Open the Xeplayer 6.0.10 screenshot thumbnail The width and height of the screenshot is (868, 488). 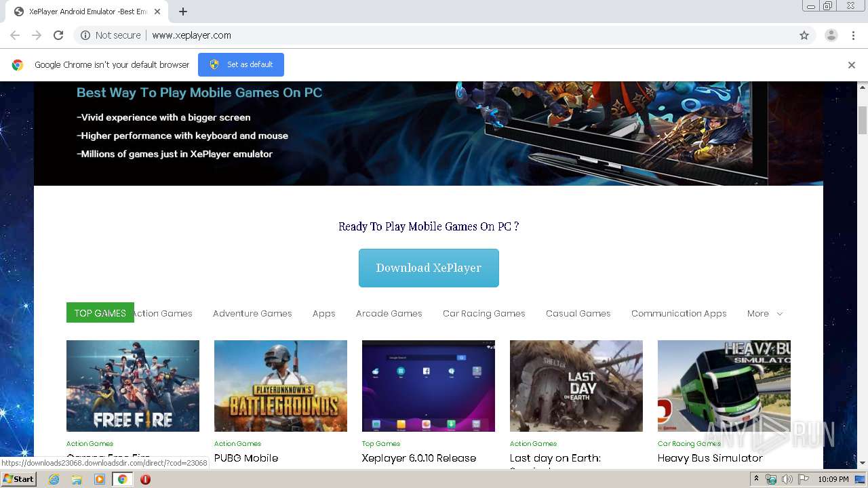[x=429, y=386]
